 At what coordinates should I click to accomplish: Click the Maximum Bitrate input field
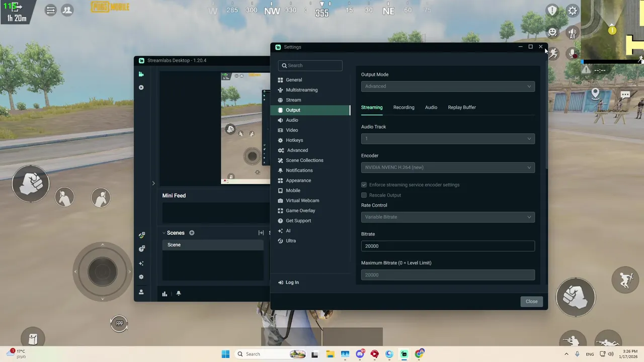(448, 275)
